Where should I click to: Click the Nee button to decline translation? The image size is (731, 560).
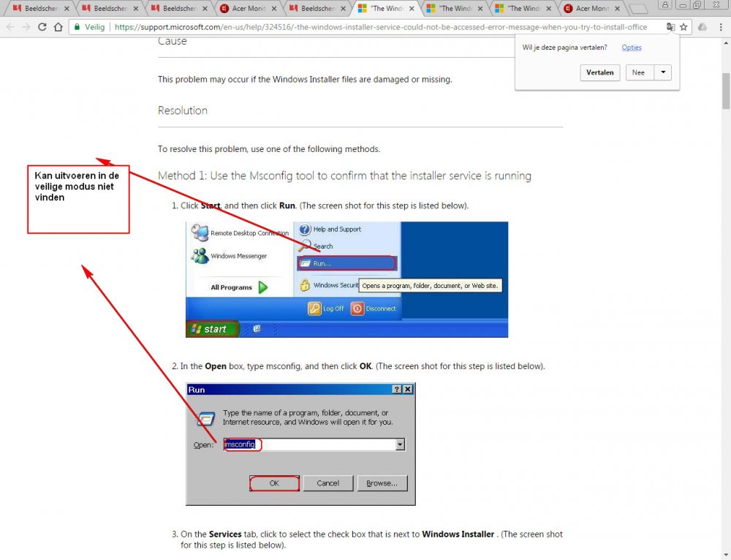pos(638,72)
